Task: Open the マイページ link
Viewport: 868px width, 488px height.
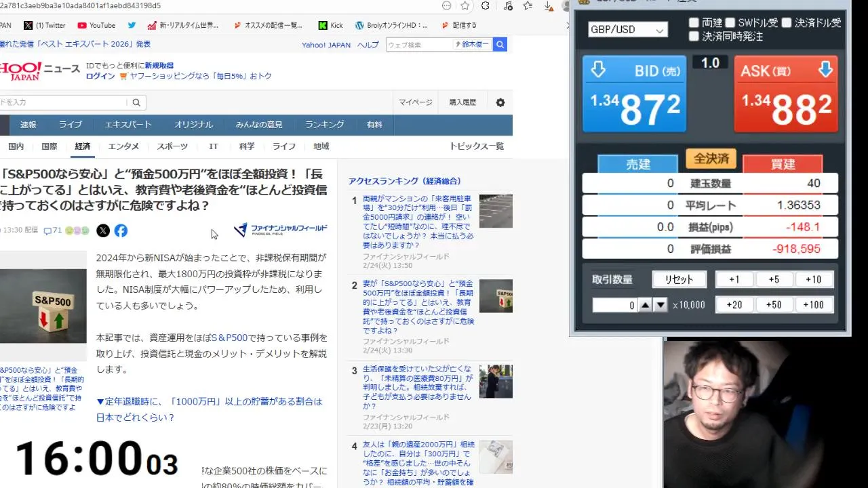Action: click(415, 102)
